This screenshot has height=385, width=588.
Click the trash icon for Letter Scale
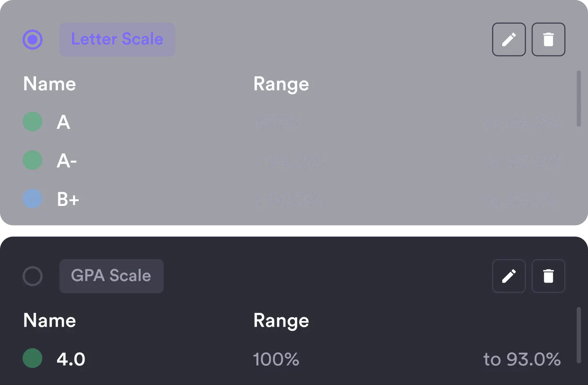click(x=548, y=40)
